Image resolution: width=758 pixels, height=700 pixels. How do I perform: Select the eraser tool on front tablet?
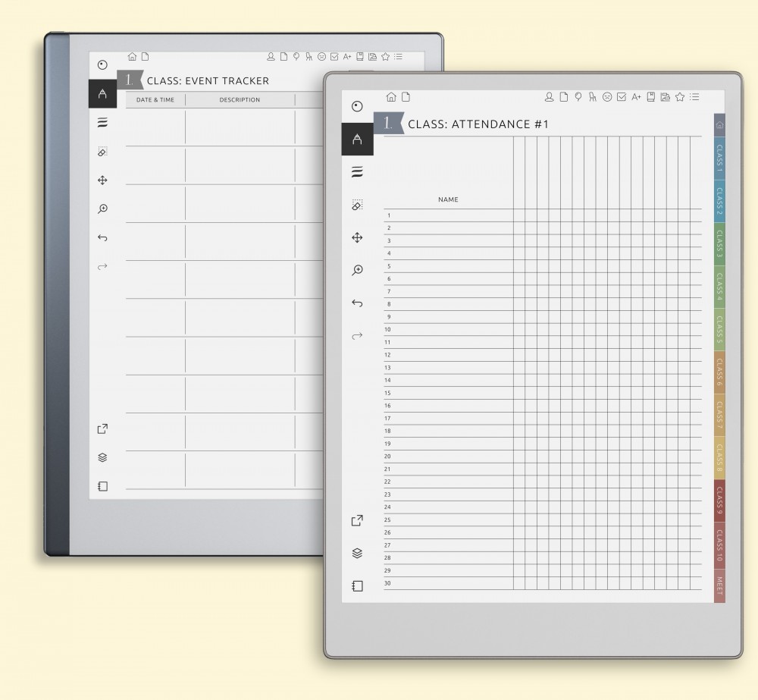point(357,206)
